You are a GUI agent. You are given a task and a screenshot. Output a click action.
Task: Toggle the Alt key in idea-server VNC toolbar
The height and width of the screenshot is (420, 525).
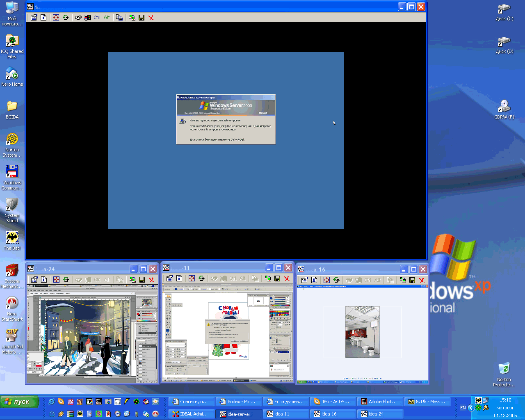click(x=107, y=18)
